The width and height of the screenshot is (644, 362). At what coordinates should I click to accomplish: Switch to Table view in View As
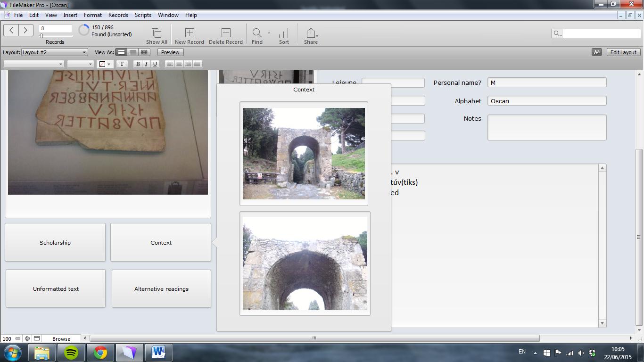(x=144, y=52)
